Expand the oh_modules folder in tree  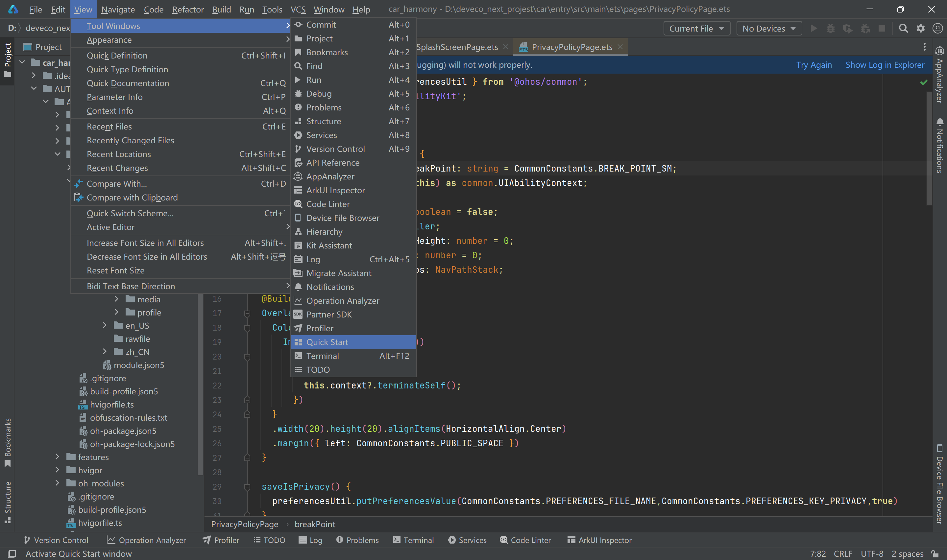click(x=57, y=483)
